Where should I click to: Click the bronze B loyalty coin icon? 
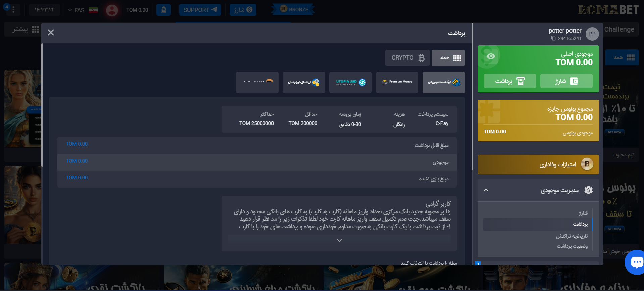pyautogui.click(x=587, y=164)
